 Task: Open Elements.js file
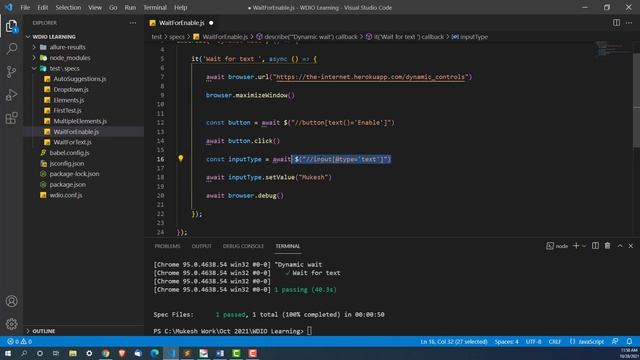click(x=69, y=100)
